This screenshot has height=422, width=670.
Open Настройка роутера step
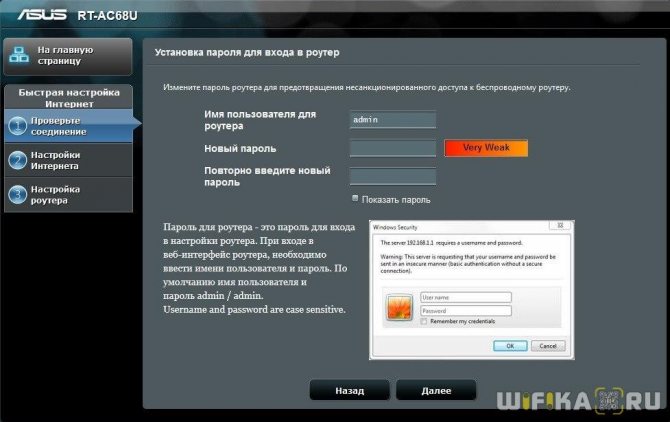click(x=68, y=195)
